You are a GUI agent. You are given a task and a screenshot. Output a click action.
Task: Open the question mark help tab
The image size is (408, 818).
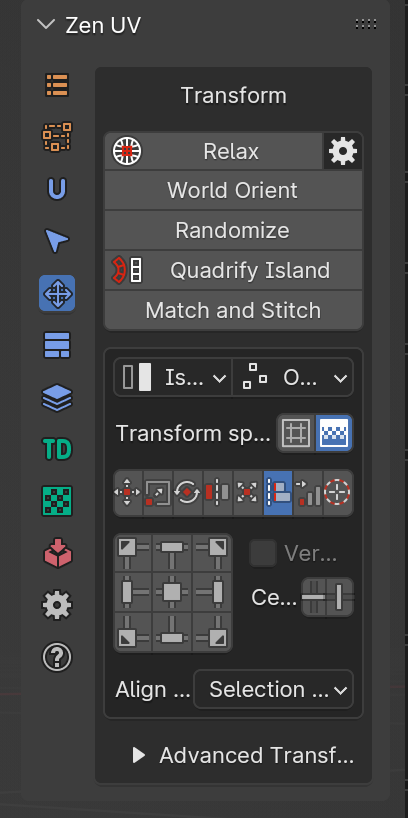(x=57, y=657)
